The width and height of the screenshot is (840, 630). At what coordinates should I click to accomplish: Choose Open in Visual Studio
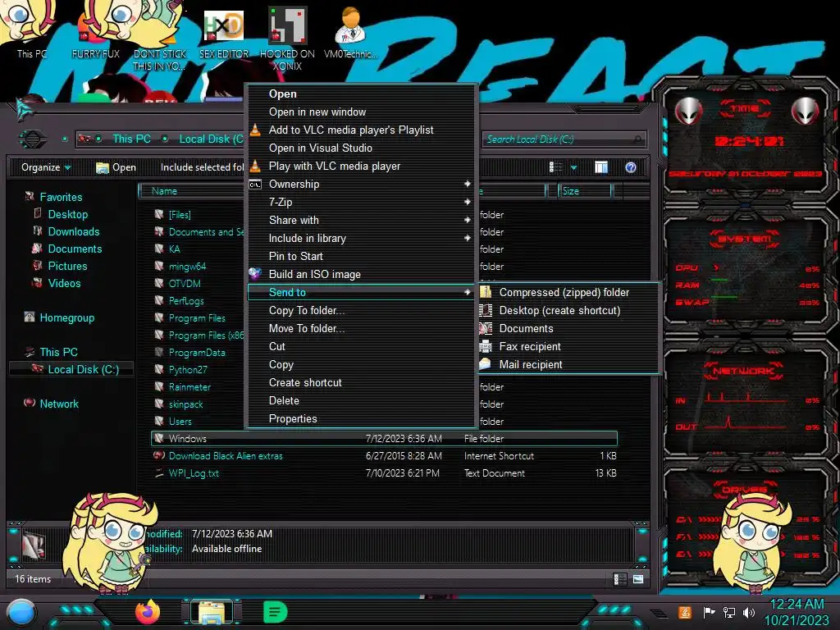coord(362,148)
